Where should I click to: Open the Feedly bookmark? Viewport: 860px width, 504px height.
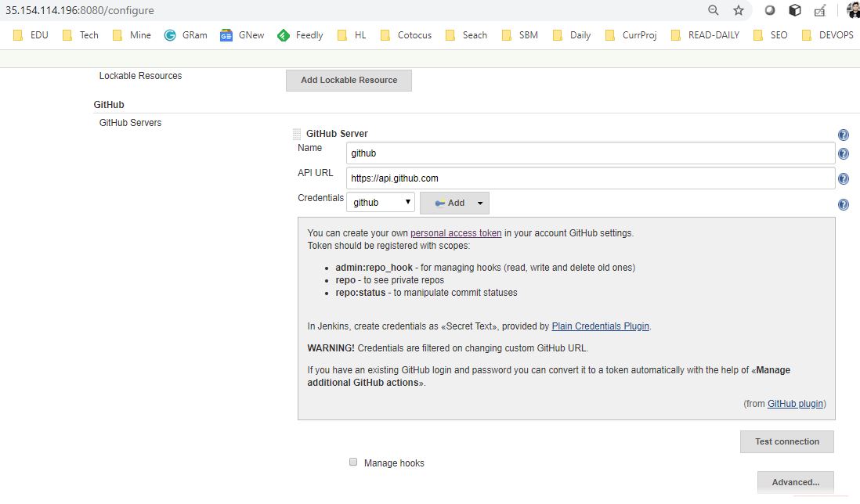(300, 35)
